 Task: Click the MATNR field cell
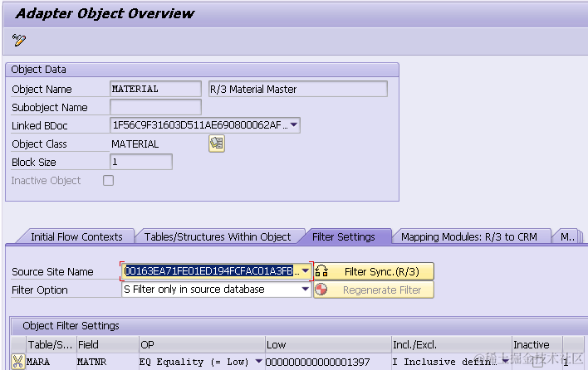coord(108,362)
